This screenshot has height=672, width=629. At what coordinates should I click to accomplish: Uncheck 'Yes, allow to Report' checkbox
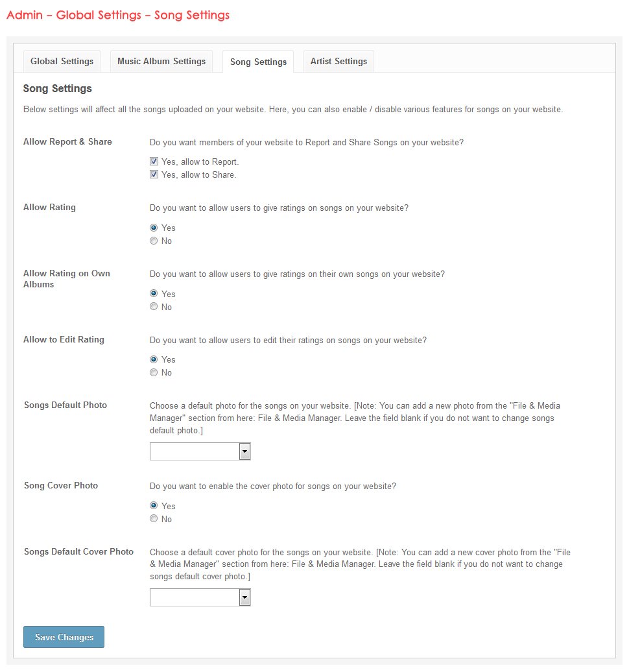click(x=154, y=162)
